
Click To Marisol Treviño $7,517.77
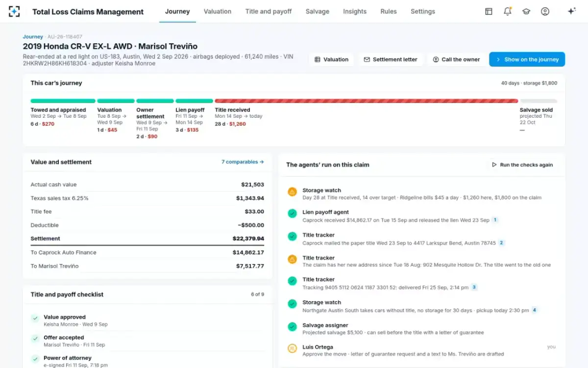pos(250,266)
